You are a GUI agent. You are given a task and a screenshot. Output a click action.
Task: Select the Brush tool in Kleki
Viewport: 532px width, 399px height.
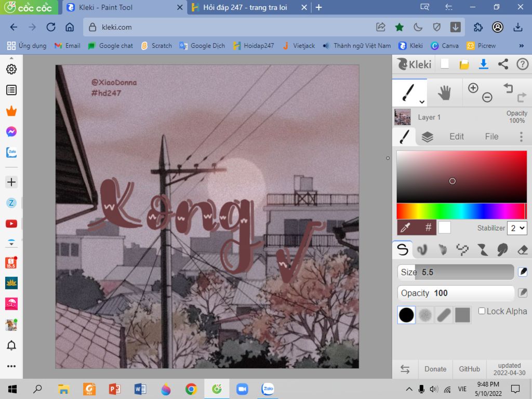coord(408,92)
